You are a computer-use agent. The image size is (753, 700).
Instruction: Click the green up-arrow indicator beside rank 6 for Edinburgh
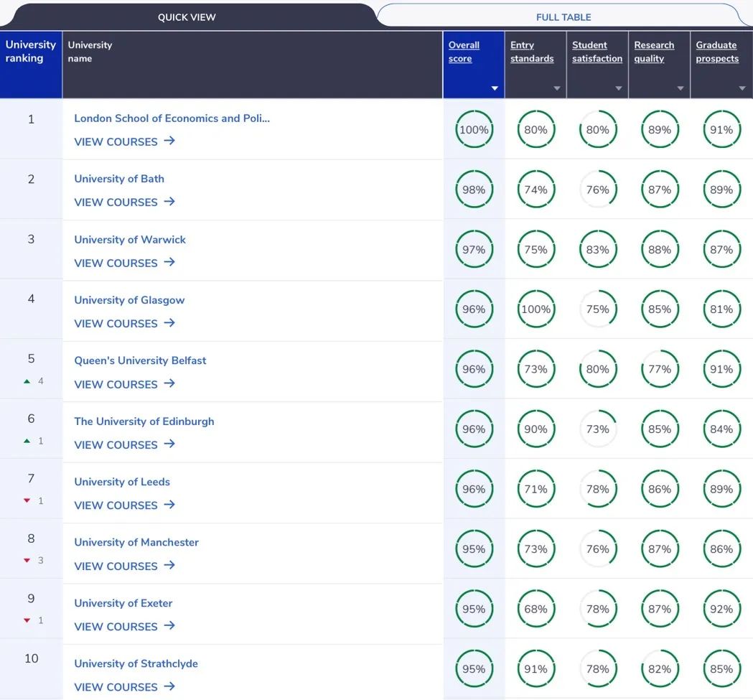(27, 441)
